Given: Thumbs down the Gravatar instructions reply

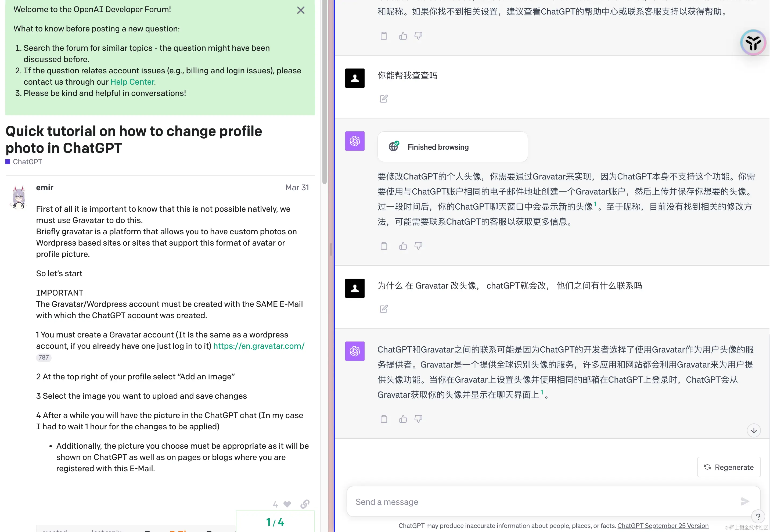Looking at the screenshot, I should point(418,246).
